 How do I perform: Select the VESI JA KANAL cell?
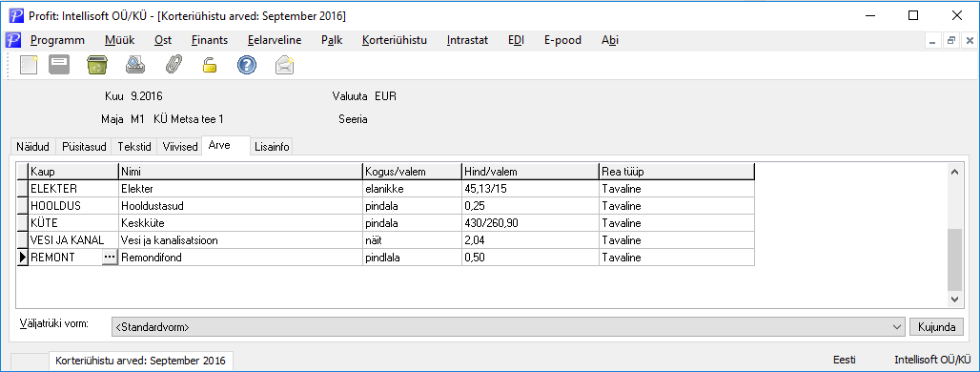[x=73, y=240]
